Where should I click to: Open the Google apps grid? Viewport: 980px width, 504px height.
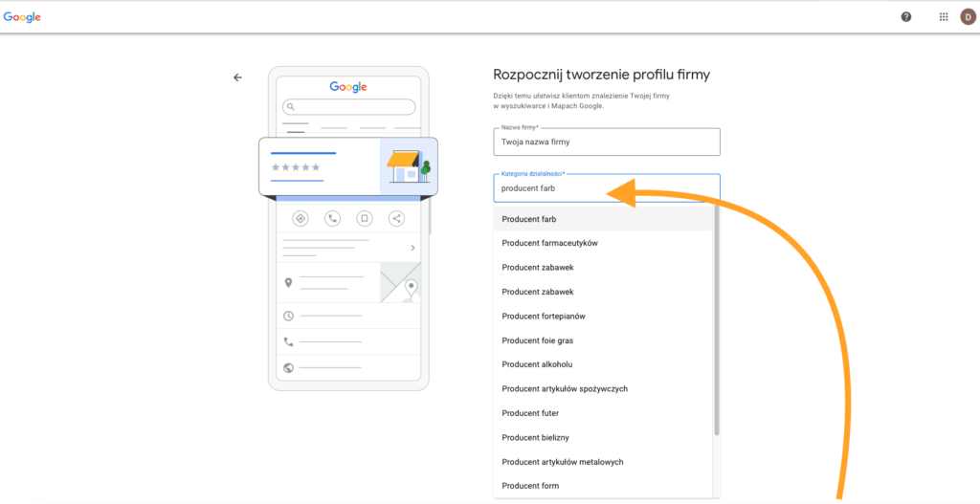[944, 17]
